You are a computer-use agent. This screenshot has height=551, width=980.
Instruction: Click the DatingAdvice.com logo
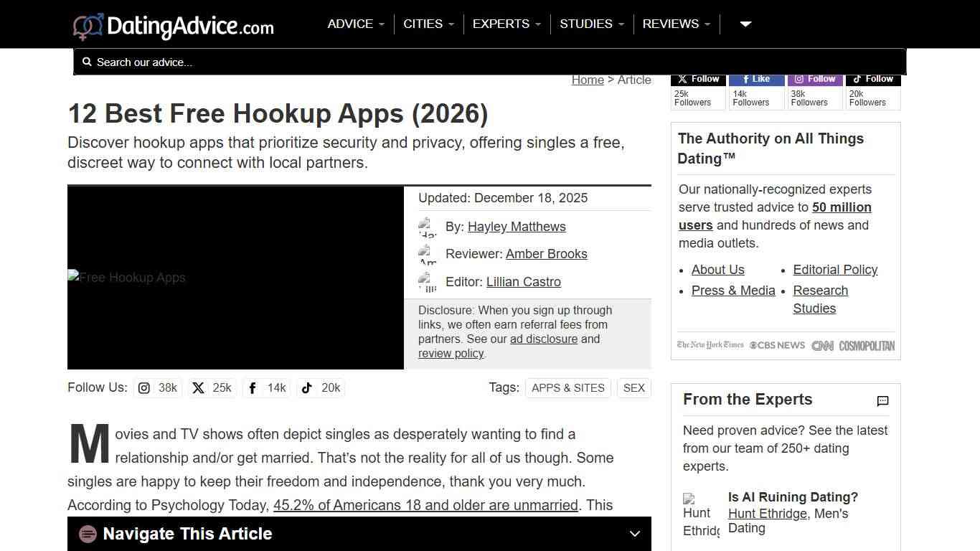(172, 24)
